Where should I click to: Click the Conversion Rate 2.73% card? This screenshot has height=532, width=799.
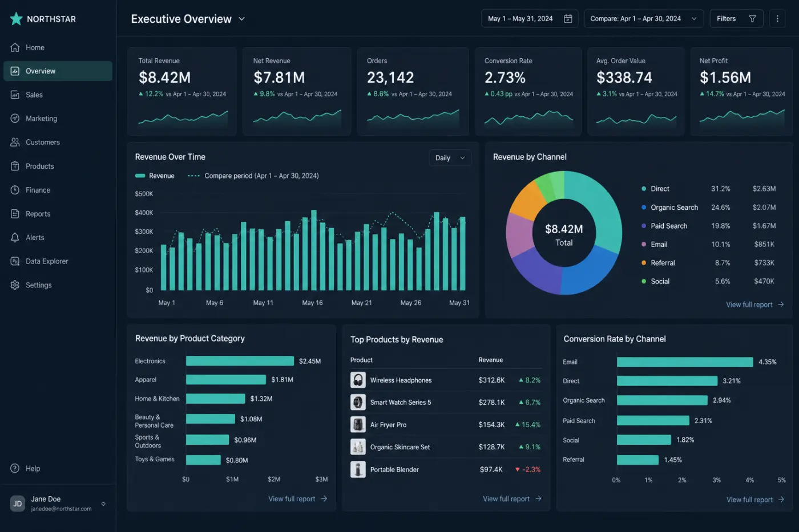(528, 92)
